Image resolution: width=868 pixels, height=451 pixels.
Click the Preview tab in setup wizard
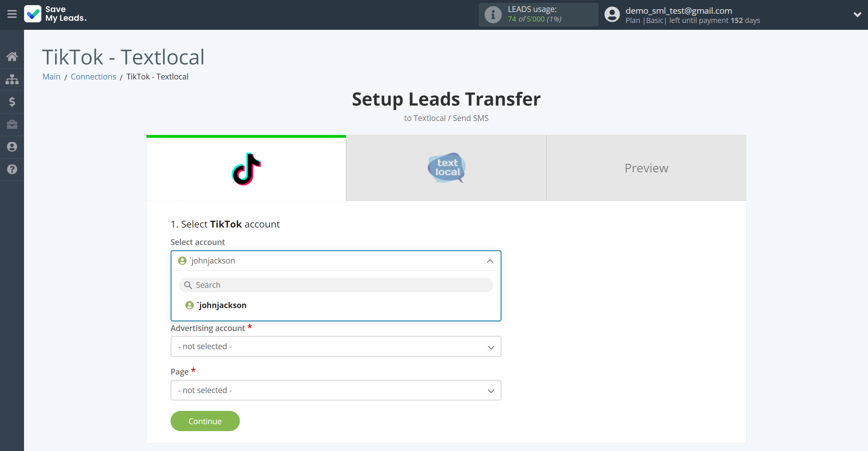(647, 168)
